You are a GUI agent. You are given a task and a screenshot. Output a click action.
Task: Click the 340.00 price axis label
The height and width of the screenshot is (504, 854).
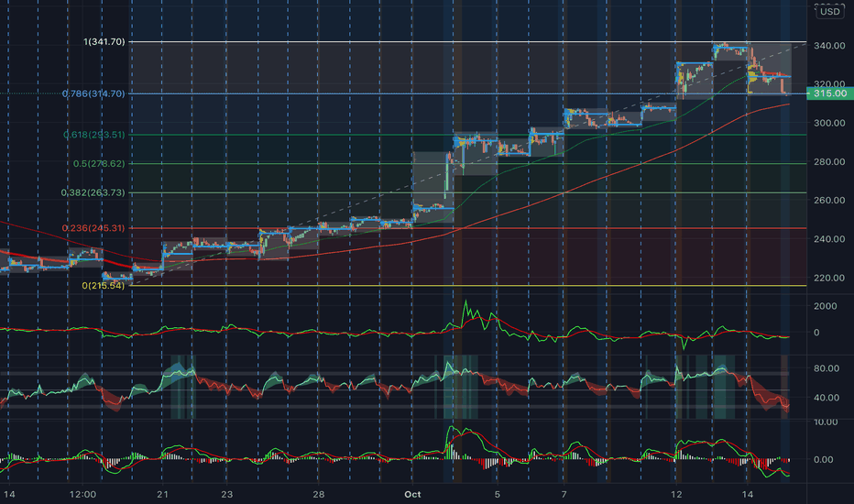(x=829, y=46)
